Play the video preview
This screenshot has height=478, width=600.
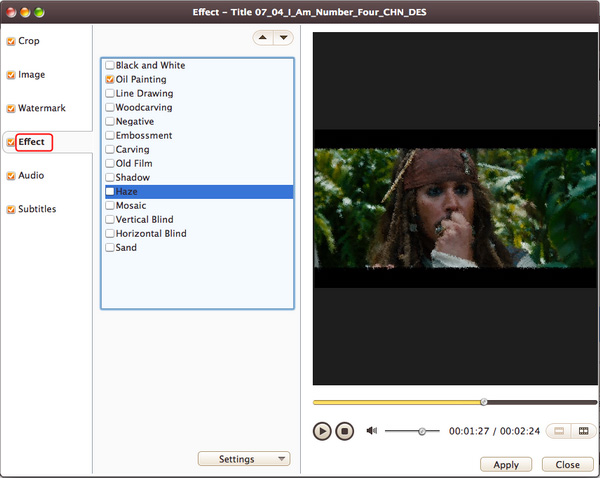click(x=322, y=431)
